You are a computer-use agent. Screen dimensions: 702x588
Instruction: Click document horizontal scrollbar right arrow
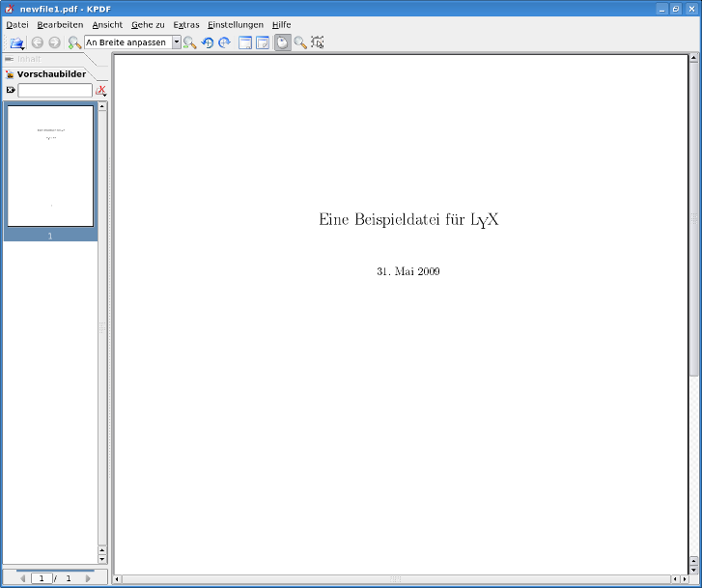click(684, 579)
